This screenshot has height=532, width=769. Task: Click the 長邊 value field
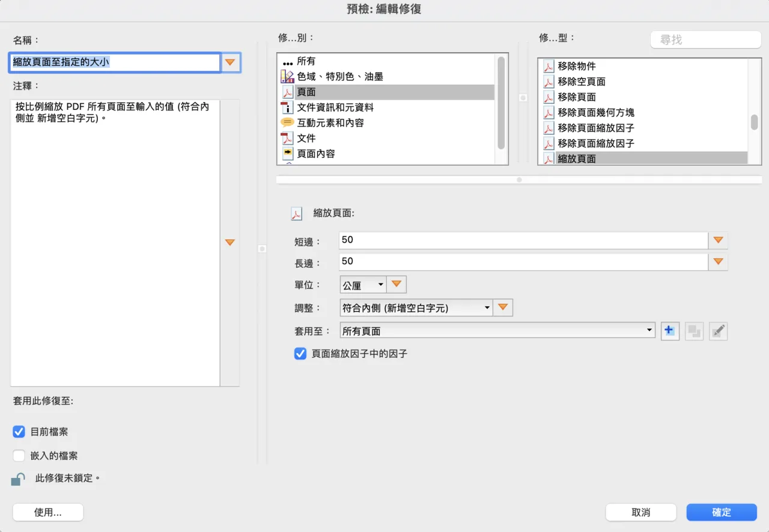click(524, 262)
